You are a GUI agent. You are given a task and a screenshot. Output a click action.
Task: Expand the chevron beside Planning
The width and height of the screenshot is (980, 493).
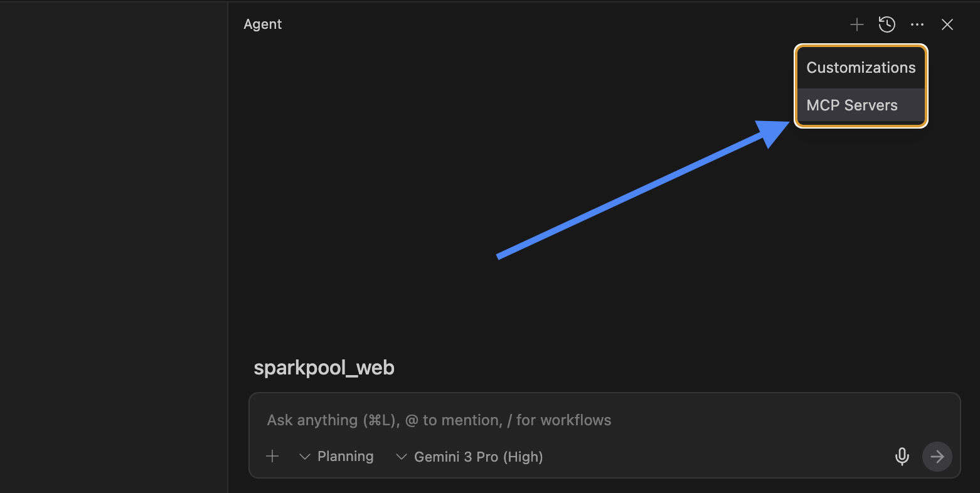305,457
